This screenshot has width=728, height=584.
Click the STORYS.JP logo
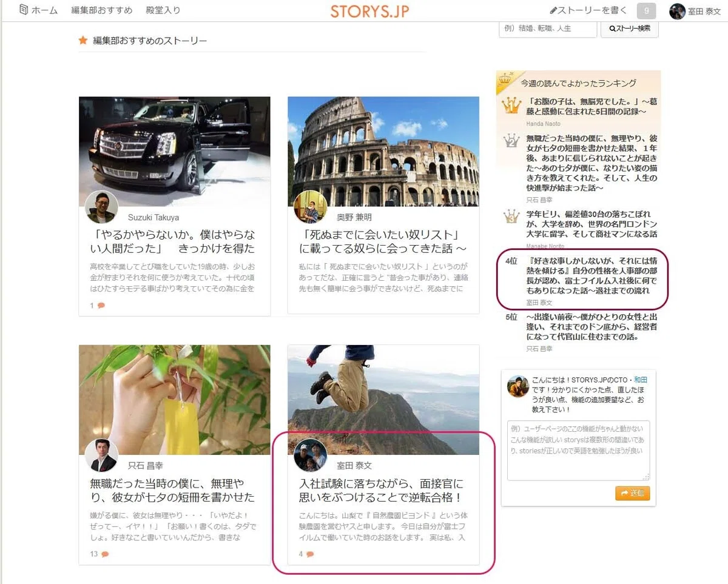tap(369, 11)
